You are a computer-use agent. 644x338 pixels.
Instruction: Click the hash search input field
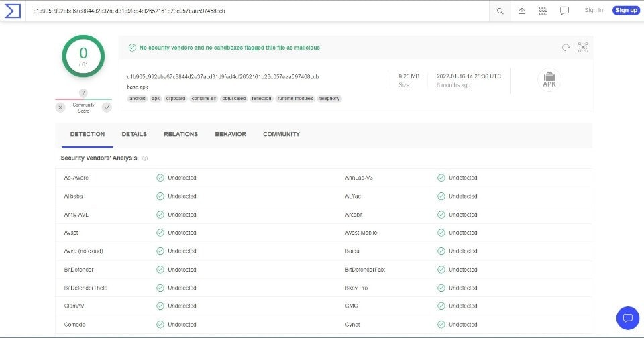coord(259,11)
